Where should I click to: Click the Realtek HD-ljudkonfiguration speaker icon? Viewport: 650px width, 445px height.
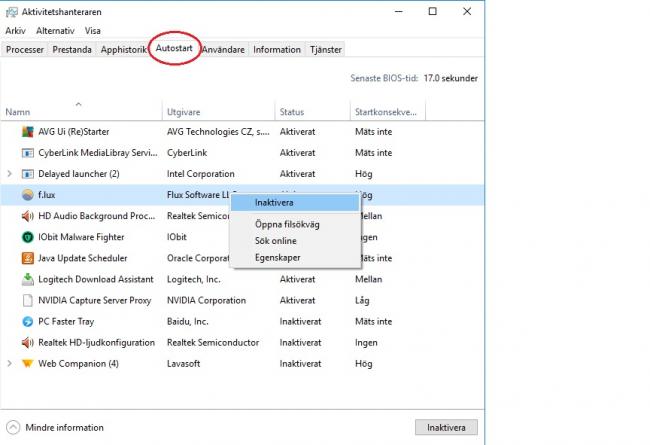coord(27,343)
